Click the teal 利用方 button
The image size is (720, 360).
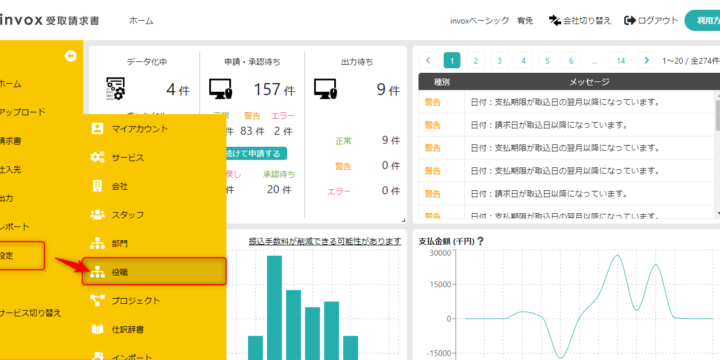(702, 20)
